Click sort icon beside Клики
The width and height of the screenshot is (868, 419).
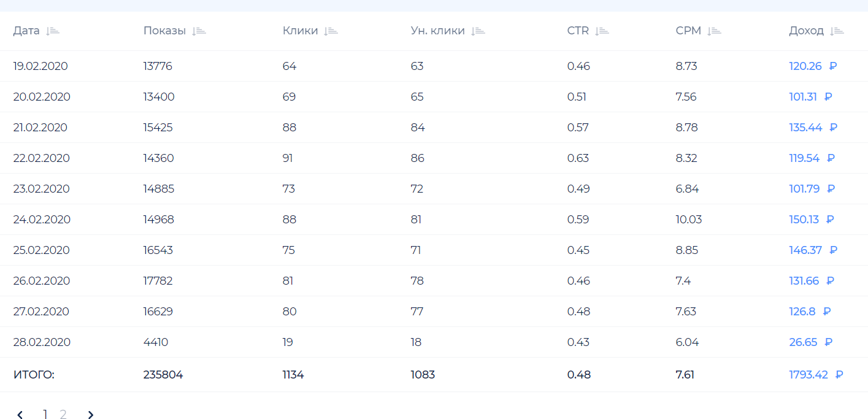click(x=331, y=31)
